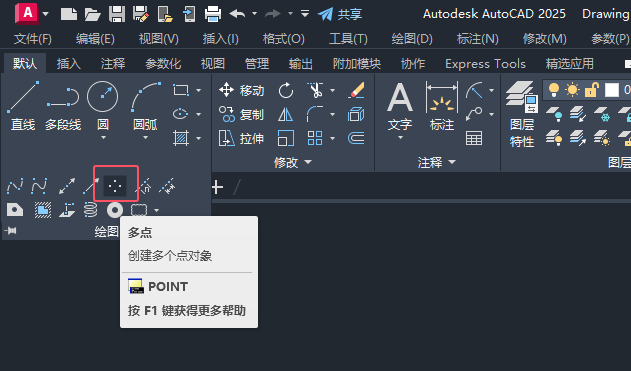The width and height of the screenshot is (631, 371).
Task: Select the Arc (圆弧) tool
Action: click(x=145, y=106)
